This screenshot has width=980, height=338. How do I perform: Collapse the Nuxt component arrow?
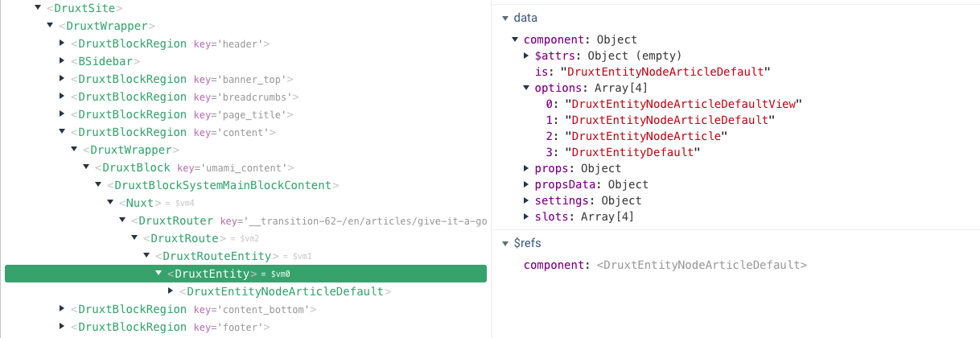pyautogui.click(x=110, y=203)
